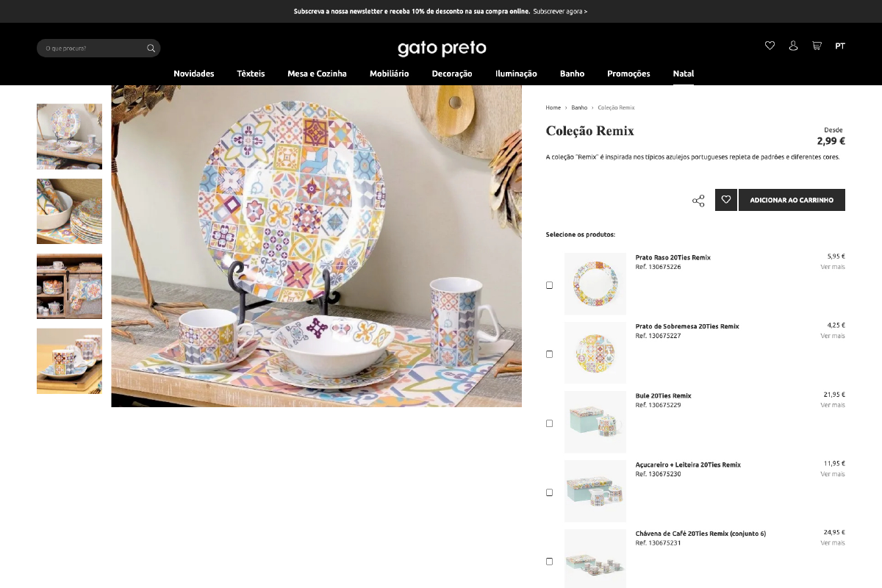Expand Ver mais for Prato Raso

833,267
